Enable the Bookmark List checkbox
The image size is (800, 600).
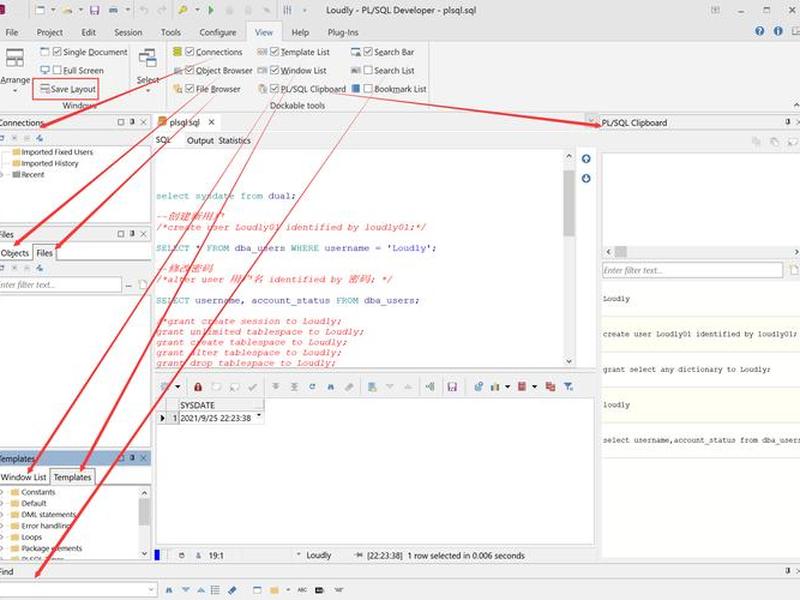click(x=368, y=88)
